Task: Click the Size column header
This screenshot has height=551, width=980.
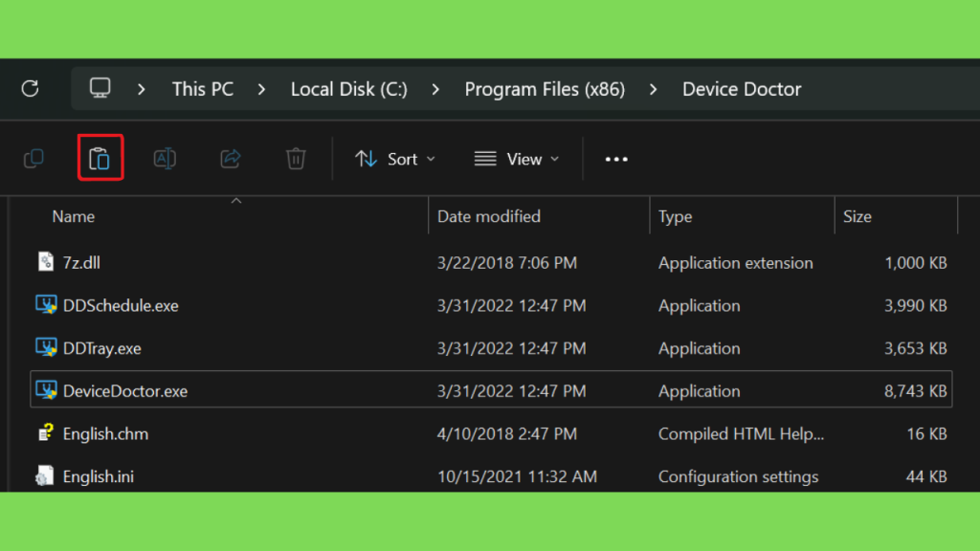Action: [857, 217]
